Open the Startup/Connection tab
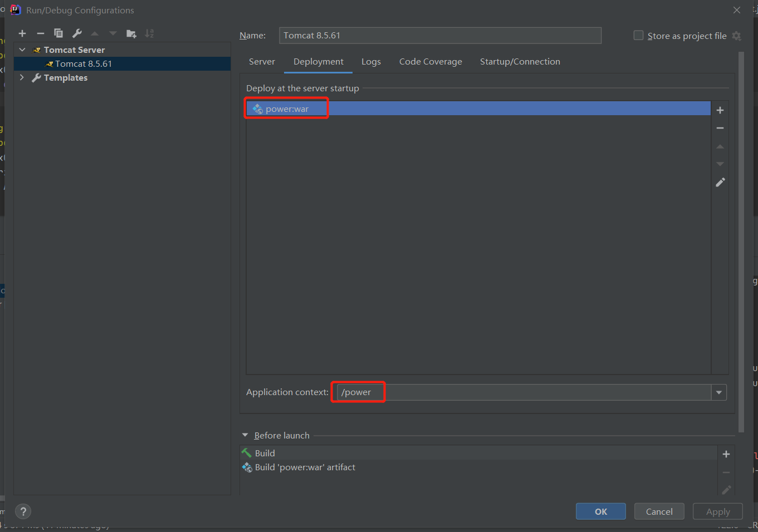The width and height of the screenshot is (758, 532). pyautogui.click(x=520, y=62)
